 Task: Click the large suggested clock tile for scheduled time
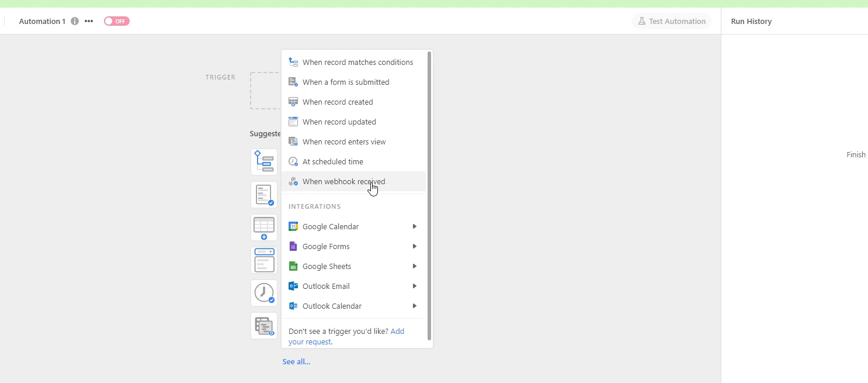(264, 293)
